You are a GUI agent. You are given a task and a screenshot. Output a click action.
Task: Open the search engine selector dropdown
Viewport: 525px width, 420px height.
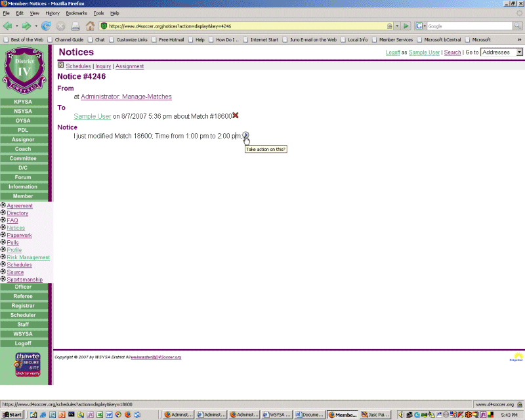(420, 26)
